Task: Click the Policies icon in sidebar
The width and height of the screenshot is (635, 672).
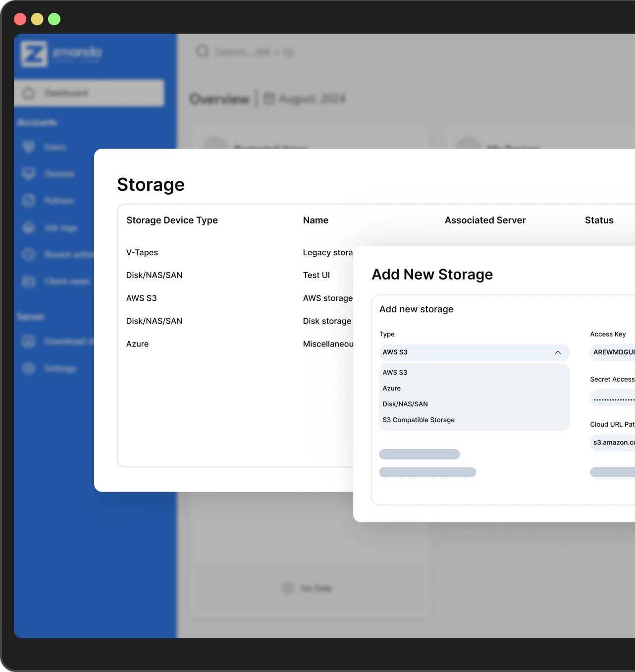Action: click(29, 201)
